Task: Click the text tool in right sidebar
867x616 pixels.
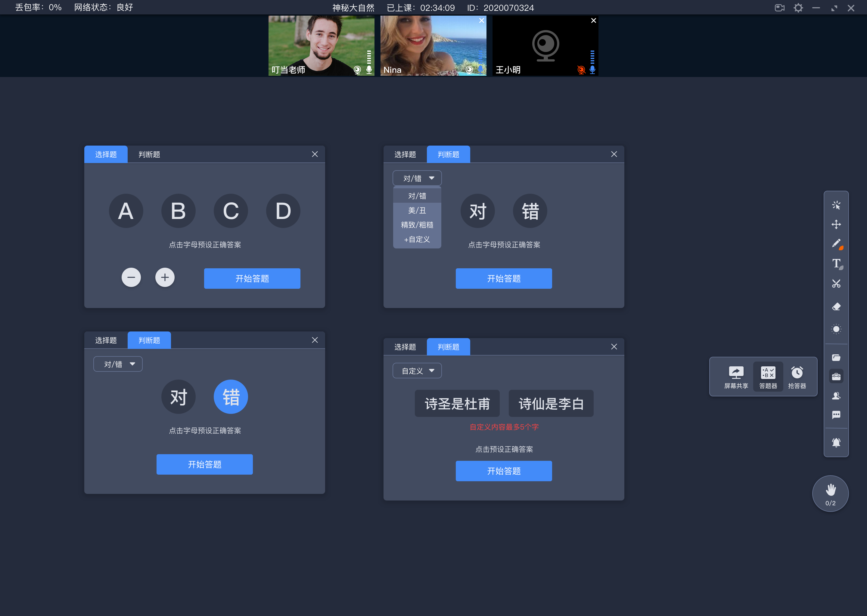Action: coord(837,263)
